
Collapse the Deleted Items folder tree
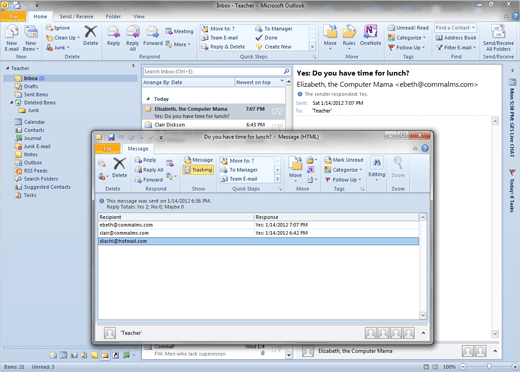(x=12, y=103)
